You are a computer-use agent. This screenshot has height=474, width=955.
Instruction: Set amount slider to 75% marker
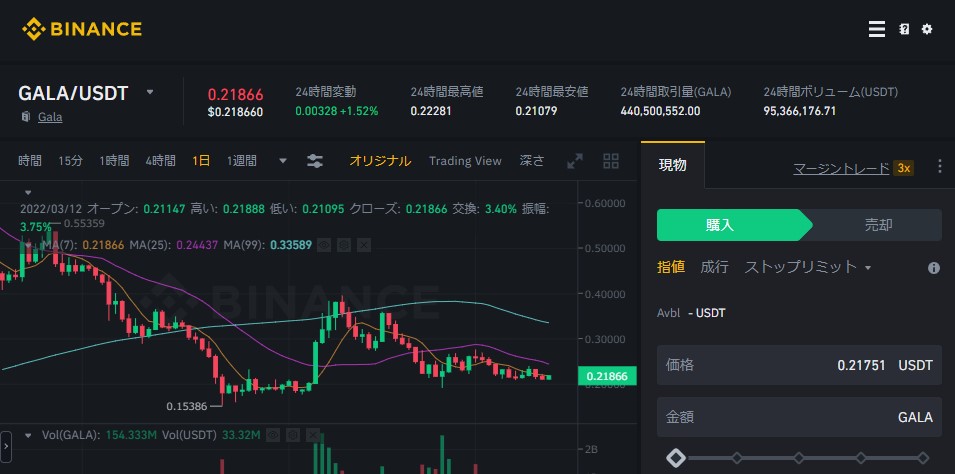tap(861, 458)
